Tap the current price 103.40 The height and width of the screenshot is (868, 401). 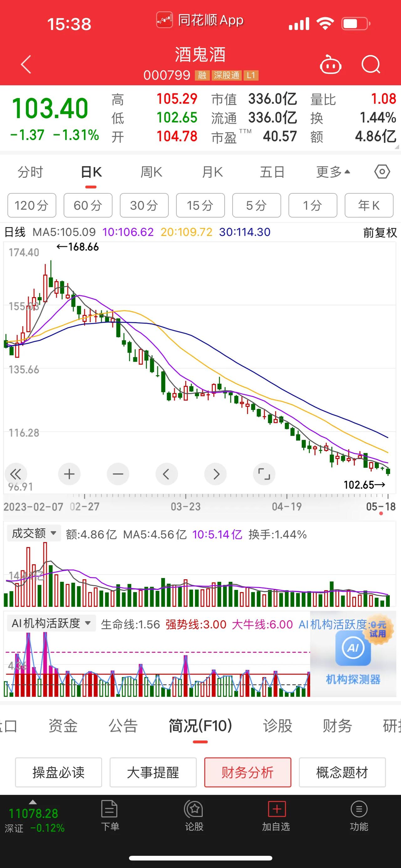tap(50, 108)
